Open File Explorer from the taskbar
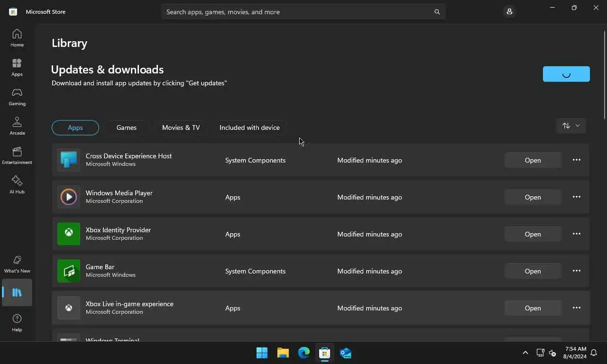This screenshot has width=607, height=364. [x=283, y=353]
